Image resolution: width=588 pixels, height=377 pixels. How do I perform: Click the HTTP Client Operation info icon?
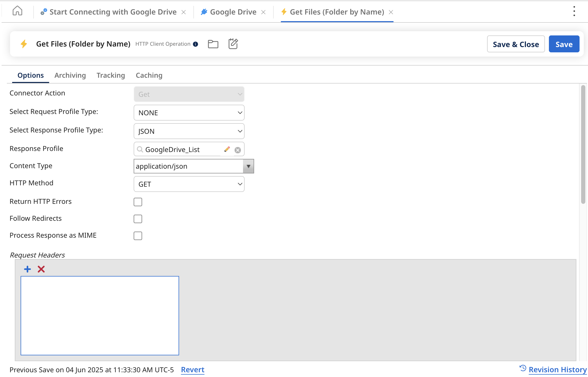pos(195,44)
